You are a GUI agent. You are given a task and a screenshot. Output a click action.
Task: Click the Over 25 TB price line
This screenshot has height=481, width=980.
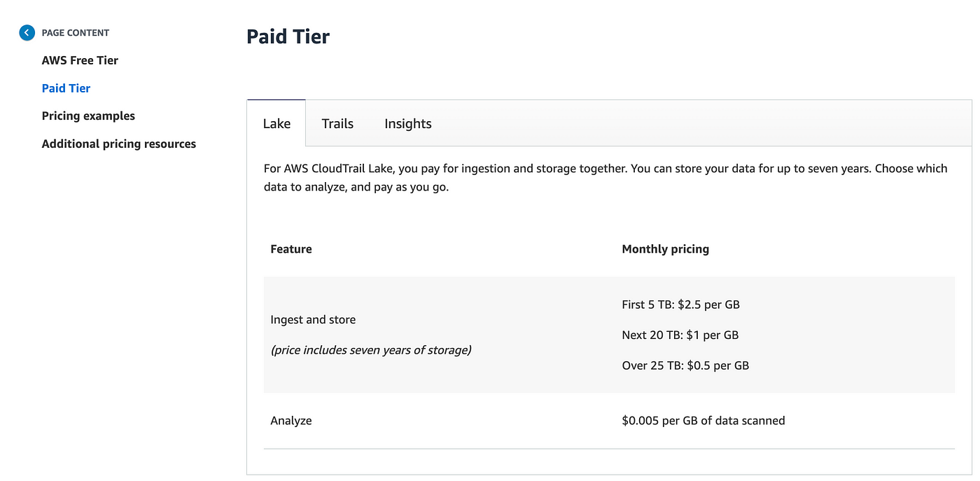(x=685, y=365)
